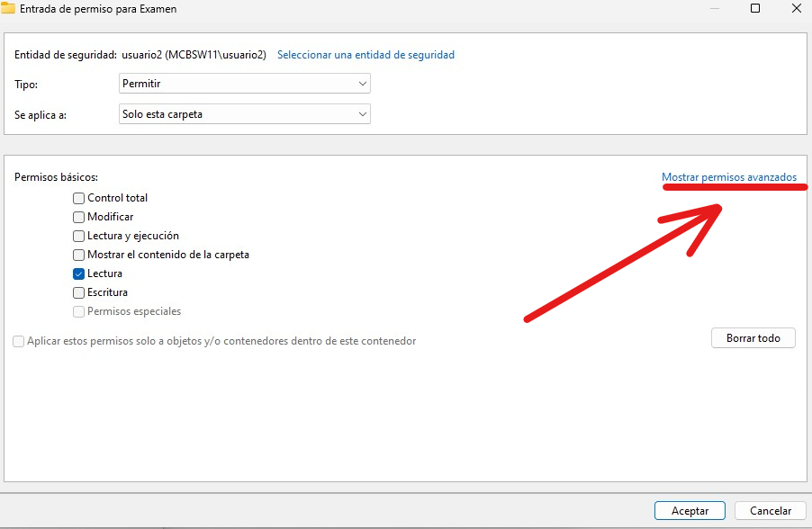The height and width of the screenshot is (529, 812).
Task: Enable 'Mostrar el contenido de la carpeta'
Action: point(79,255)
